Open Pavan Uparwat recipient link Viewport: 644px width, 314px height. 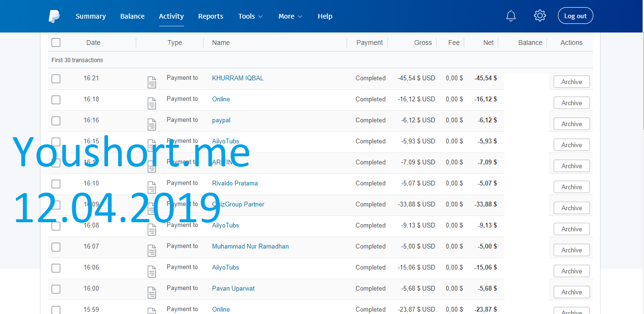coord(233,288)
